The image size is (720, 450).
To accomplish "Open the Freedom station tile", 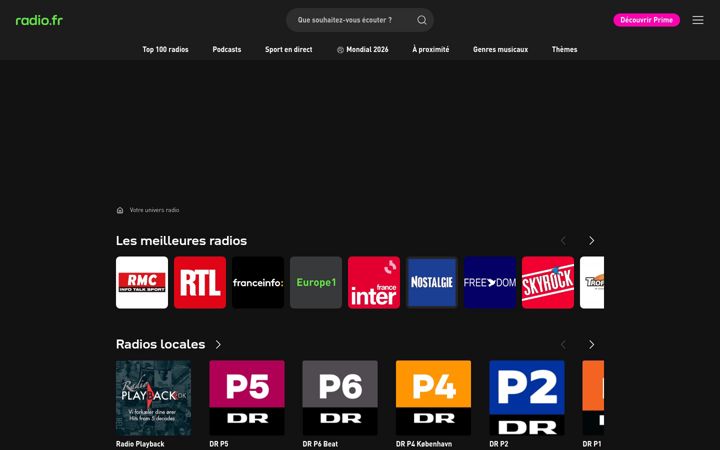I will pyautogui.click(x=490, y=282).
